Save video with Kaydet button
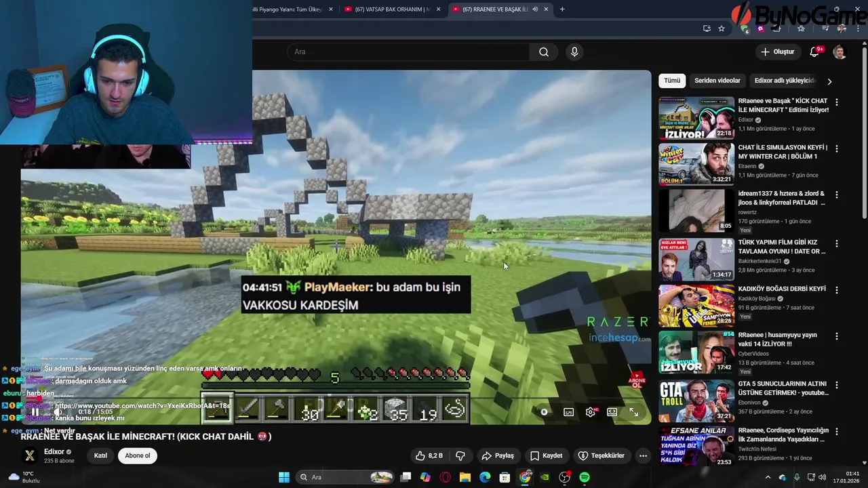The height and width of the screenshot is (488, 868). tap(547, 455)
